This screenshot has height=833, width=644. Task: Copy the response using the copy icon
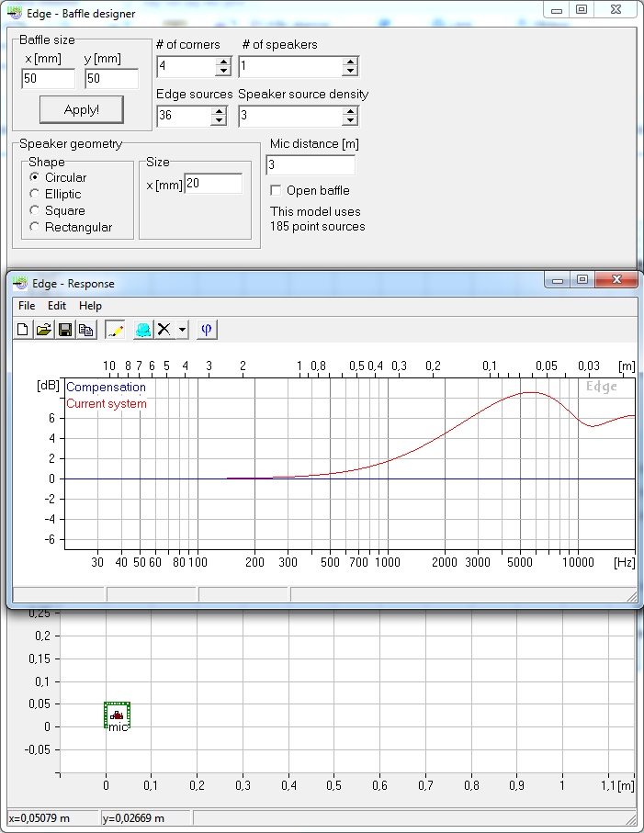click(85, 330)
